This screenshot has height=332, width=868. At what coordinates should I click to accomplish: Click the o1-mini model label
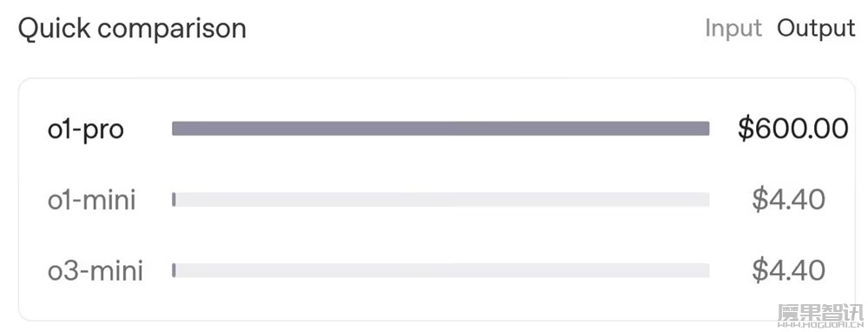click(x=92, y=200)
